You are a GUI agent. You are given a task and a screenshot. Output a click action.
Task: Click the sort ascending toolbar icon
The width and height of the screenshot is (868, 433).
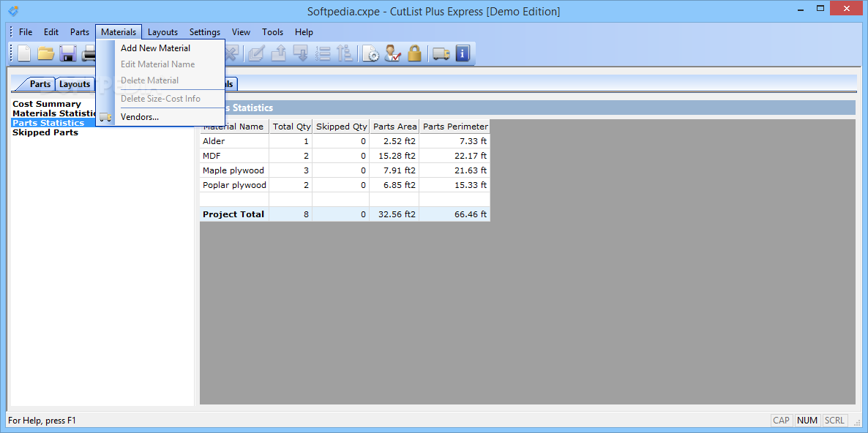coord(344,53)
